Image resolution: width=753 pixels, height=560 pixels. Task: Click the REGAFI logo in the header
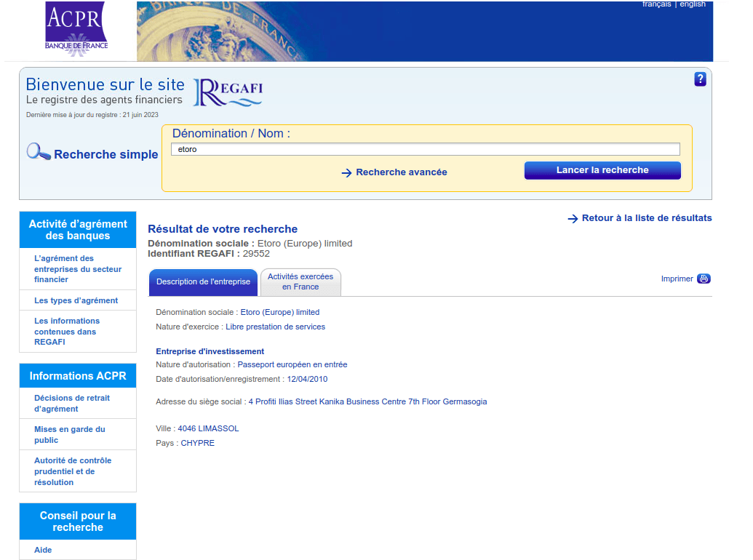point(228,92)
